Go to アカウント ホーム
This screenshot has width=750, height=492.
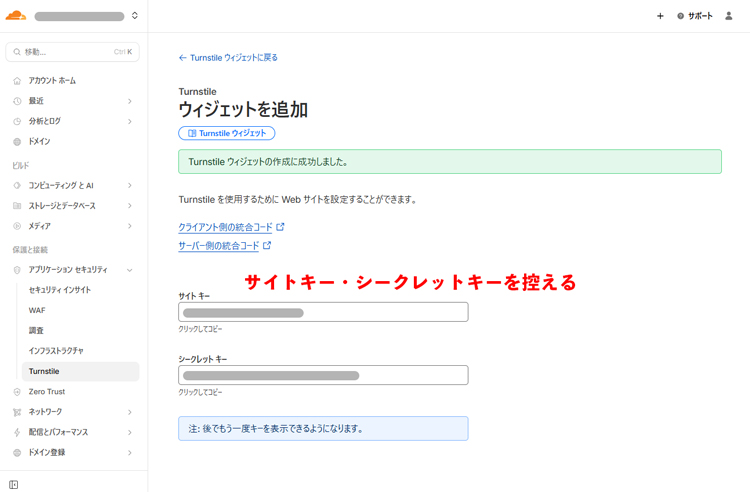52,80
